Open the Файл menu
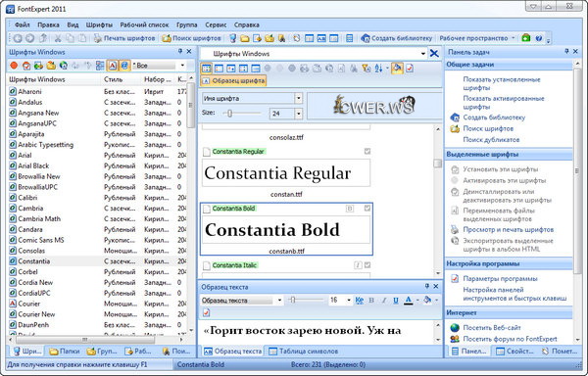 click(x=23, y=24)
